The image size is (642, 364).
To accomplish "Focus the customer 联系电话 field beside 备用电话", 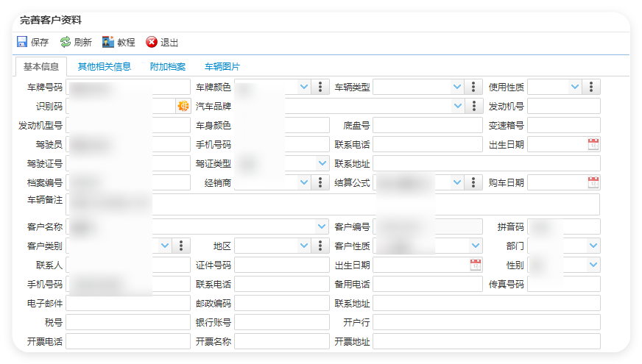I will [x=282, y=284].
